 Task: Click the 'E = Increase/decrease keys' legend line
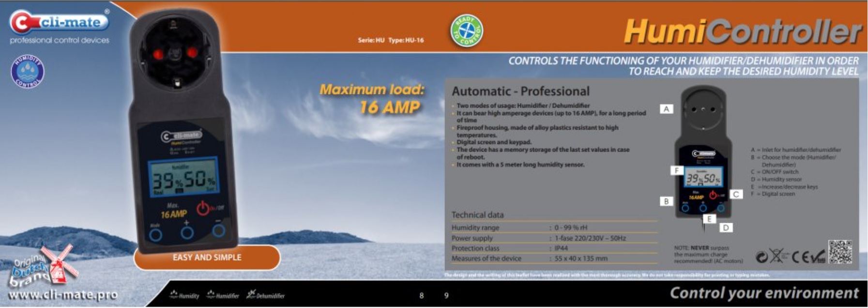(x=784, y=186)
